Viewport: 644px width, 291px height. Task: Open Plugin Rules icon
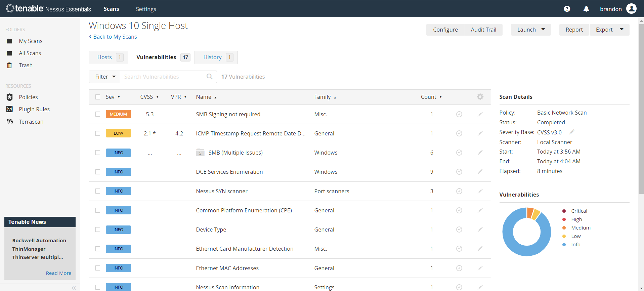[9, 109]
